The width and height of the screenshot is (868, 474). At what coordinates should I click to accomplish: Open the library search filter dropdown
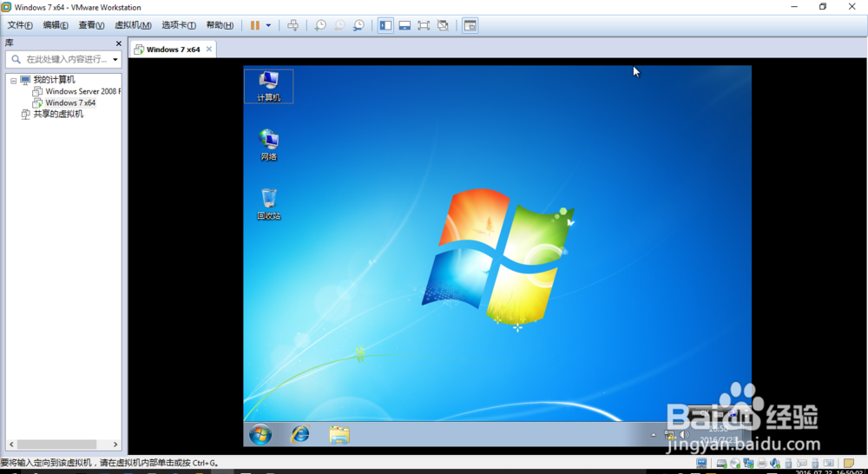point(115,59)
